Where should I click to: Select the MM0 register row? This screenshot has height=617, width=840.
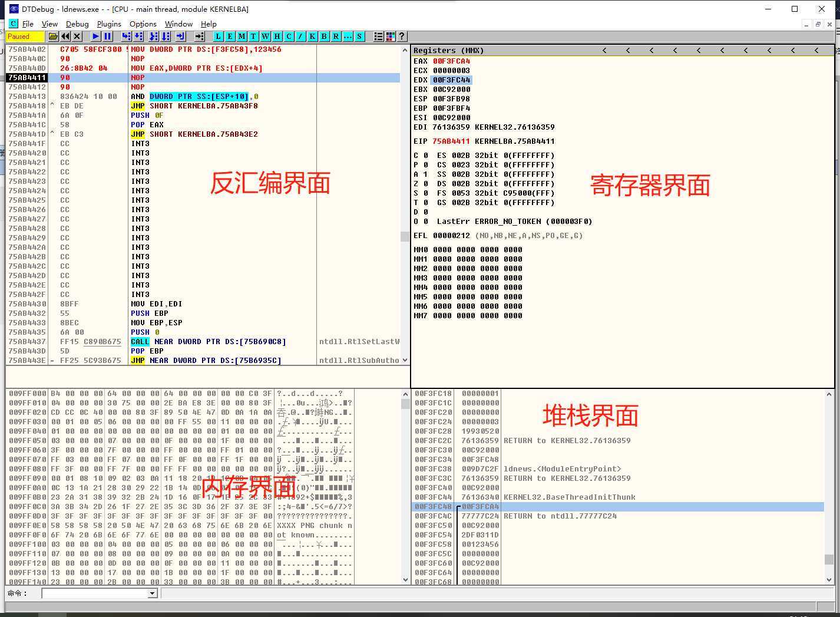point(468,249)
